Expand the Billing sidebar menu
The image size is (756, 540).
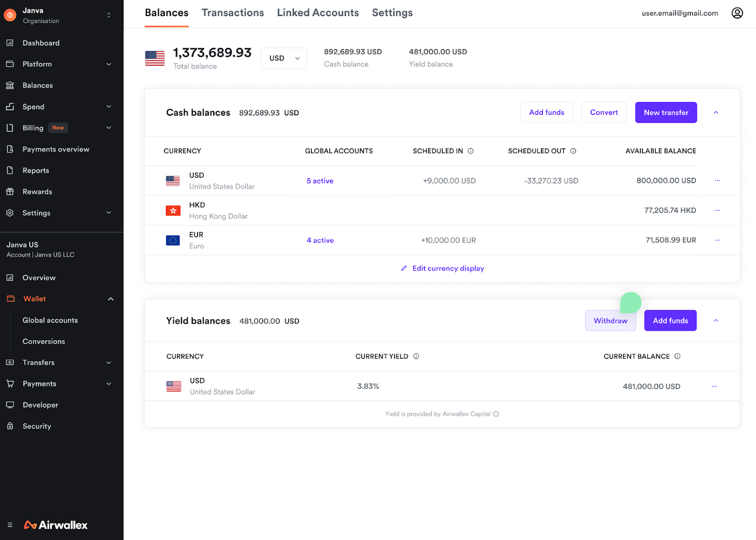[x=109, y=128]
